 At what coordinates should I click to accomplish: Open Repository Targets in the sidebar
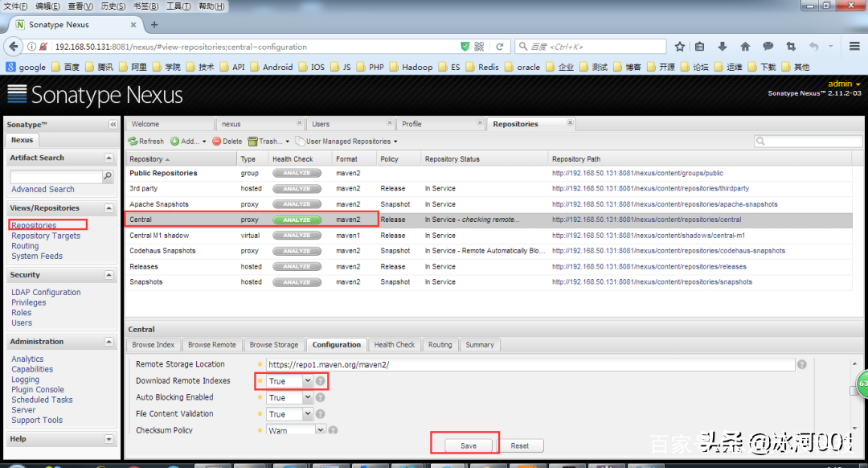[46, 236]
